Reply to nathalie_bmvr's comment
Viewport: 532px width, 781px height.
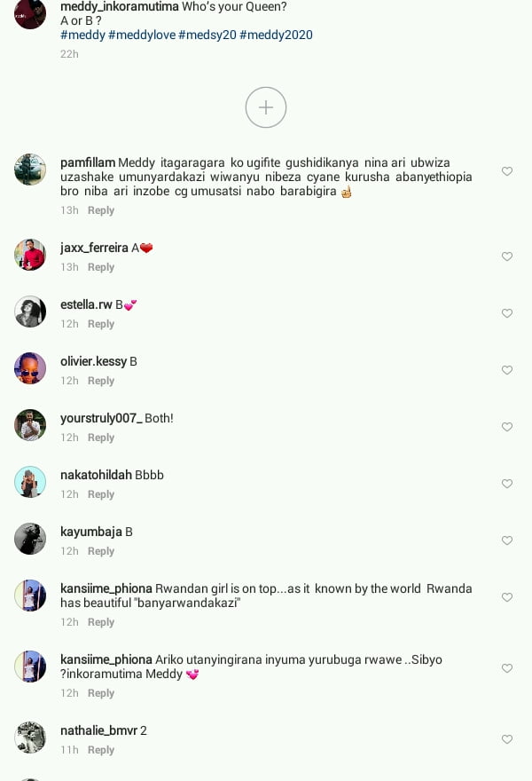click(x=101, y=750)
